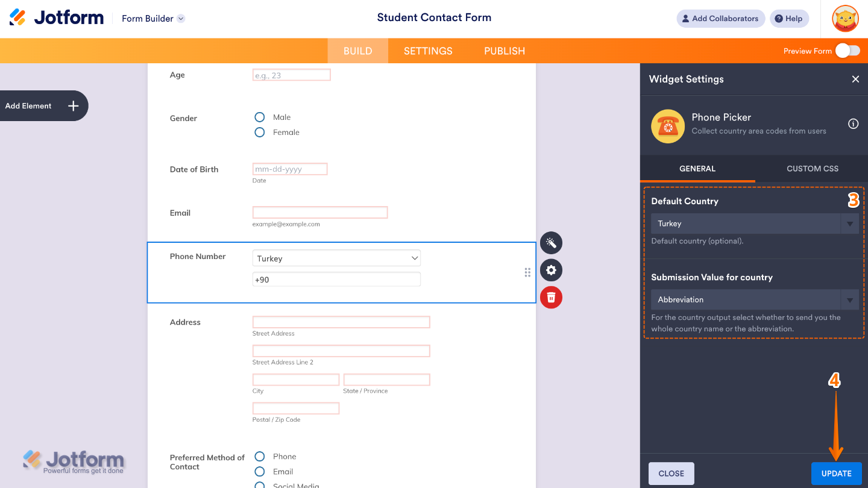The image size is (868, 488).
Task: Open the Default Country dropdown showing Turkey
Action: [x=754, y=224]
